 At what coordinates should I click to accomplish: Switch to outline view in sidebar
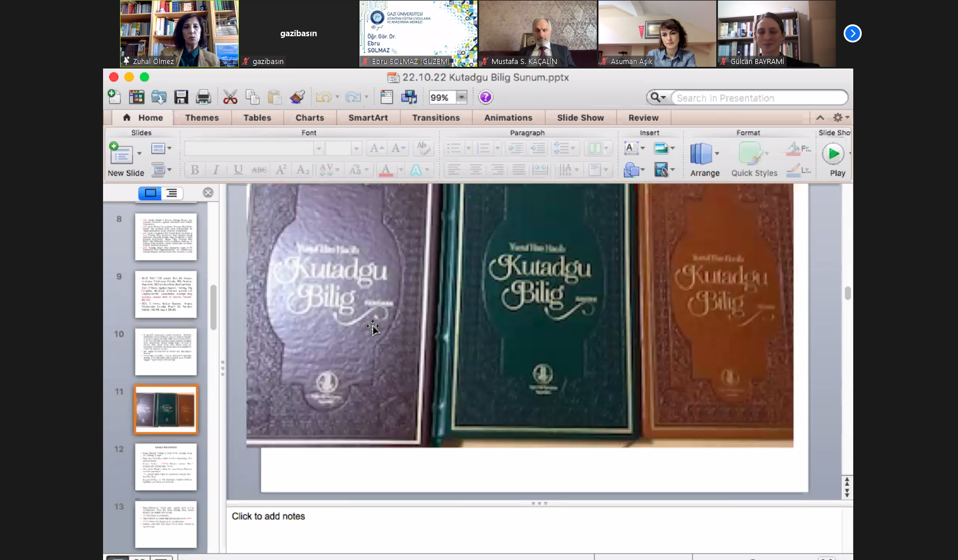tap(172, 193)
